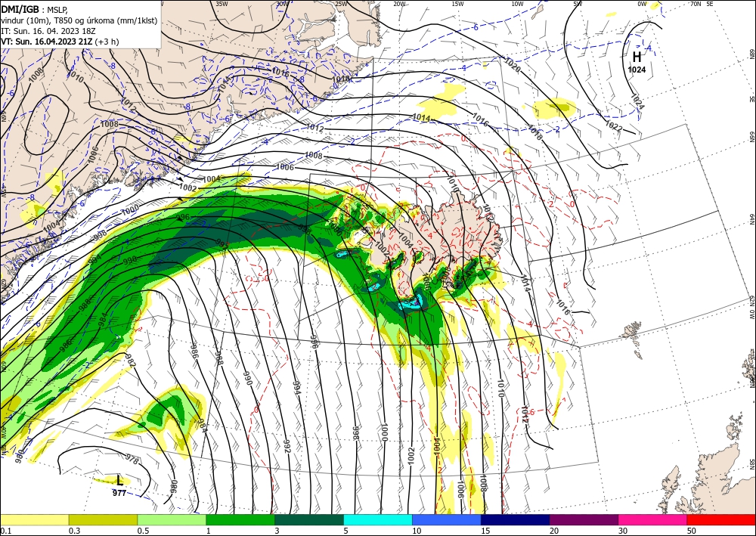Screen dimensions: 756x536
Task: Click the 982 isobar label
Action: coord(129,360)
